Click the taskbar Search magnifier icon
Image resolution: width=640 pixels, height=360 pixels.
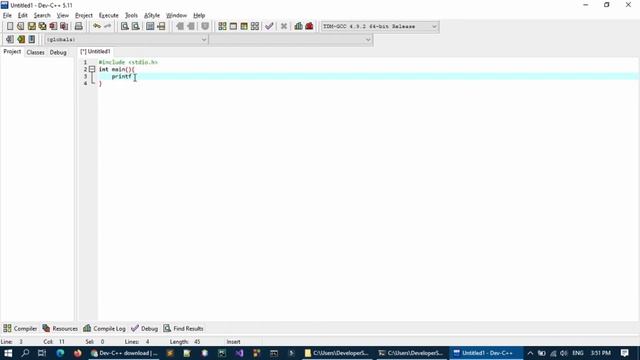click(x=25, y=353)
